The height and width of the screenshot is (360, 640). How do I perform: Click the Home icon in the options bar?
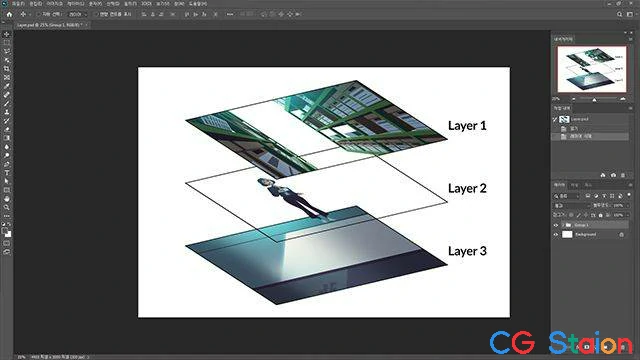(9, 14)
